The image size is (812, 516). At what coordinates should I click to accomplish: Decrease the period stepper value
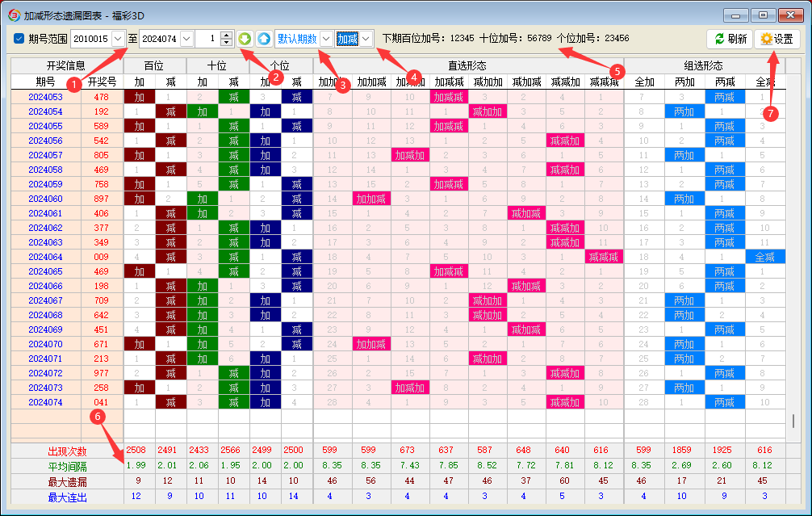(x=226, y=43)
